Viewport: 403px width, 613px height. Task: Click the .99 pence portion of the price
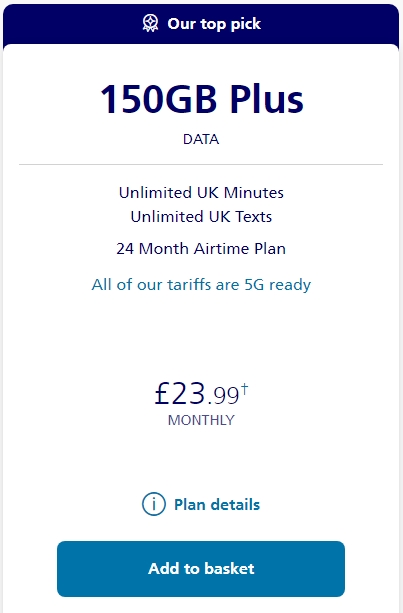(223, 395)
